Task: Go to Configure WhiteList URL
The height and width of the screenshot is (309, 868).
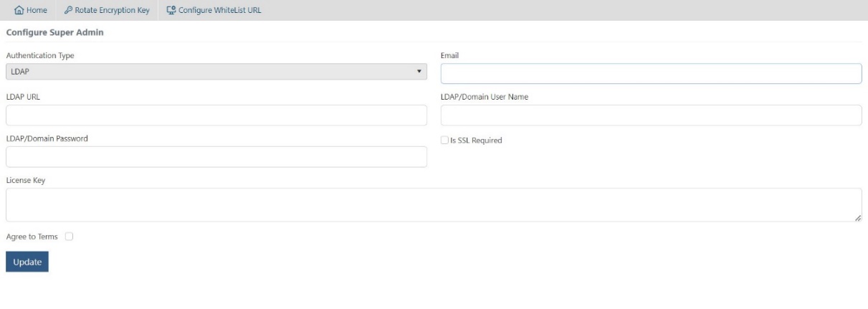Action: pyautogui.click(x=214, y=10)
